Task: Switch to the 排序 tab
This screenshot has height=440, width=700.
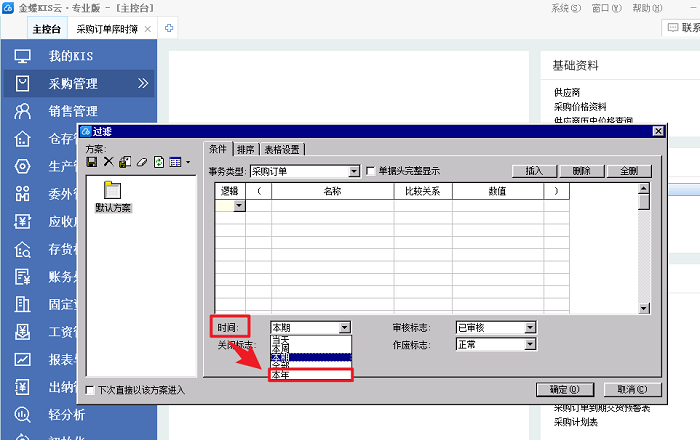Action: pyautogui.click(x=246, y=149)
